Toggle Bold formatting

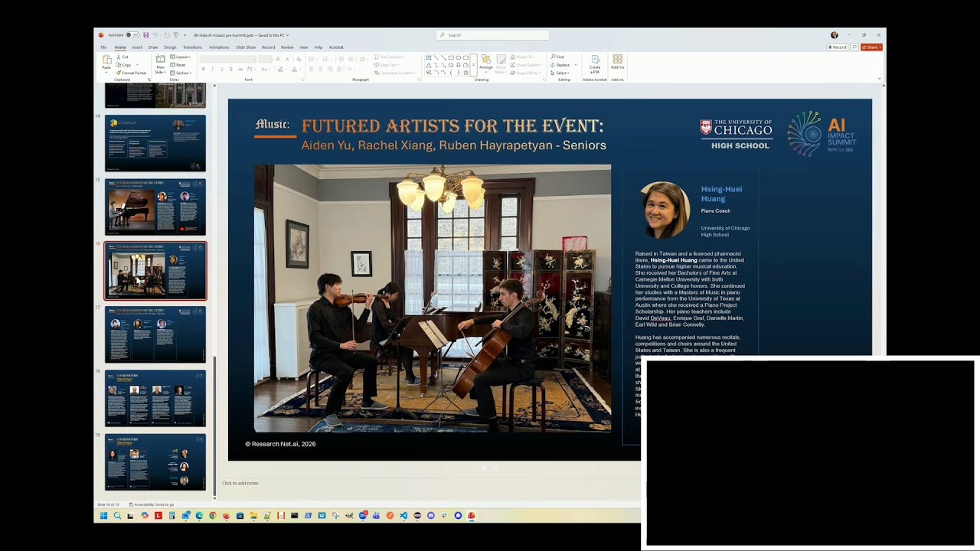pyautogui.click(x=203, y=69)
